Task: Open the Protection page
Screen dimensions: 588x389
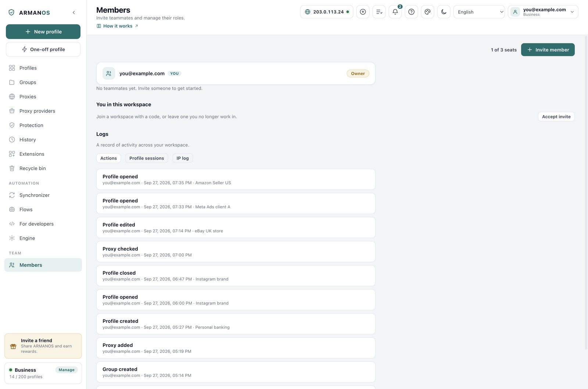Action: (43, 125)
